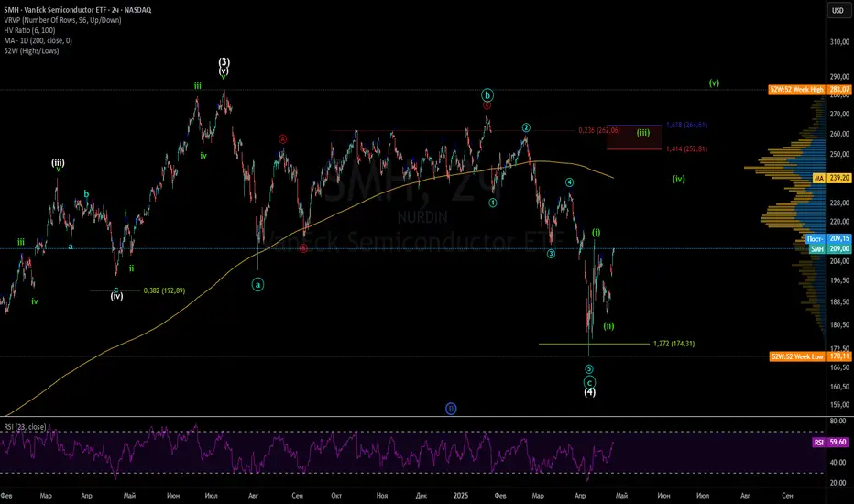
Task: Click the 20,00 RSI axis tick
Action: coord(838,483)
